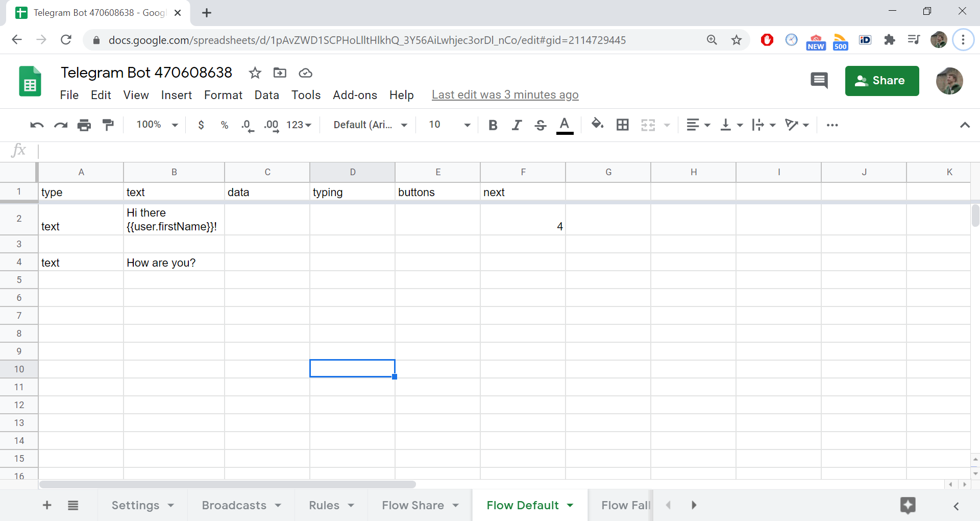The height and width of the screenshot is (521, 980).
Task: Open the comment history icon
Action: (x=819, y=81)
